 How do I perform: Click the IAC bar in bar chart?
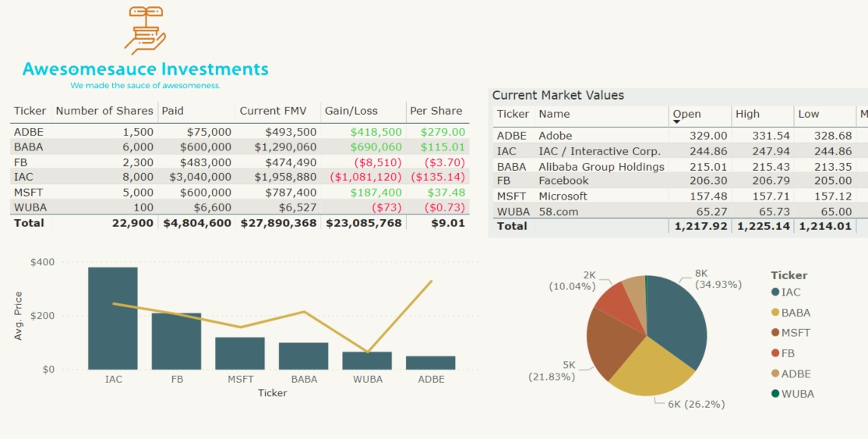pyautogui.click(x=113, y=318)
